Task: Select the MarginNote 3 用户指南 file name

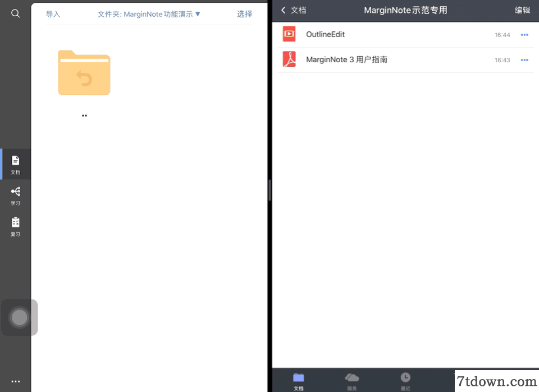Action: click(x=346, y=59)
